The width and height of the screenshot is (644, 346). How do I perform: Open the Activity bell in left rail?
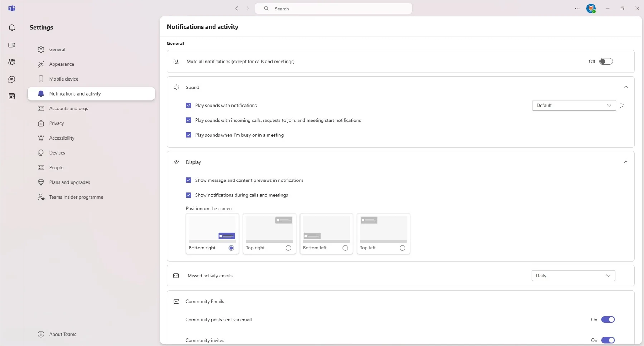[x=12, y=28]
